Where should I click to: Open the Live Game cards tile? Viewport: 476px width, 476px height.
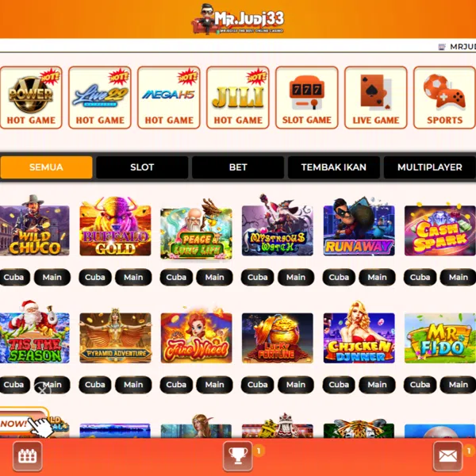(375, 98)
